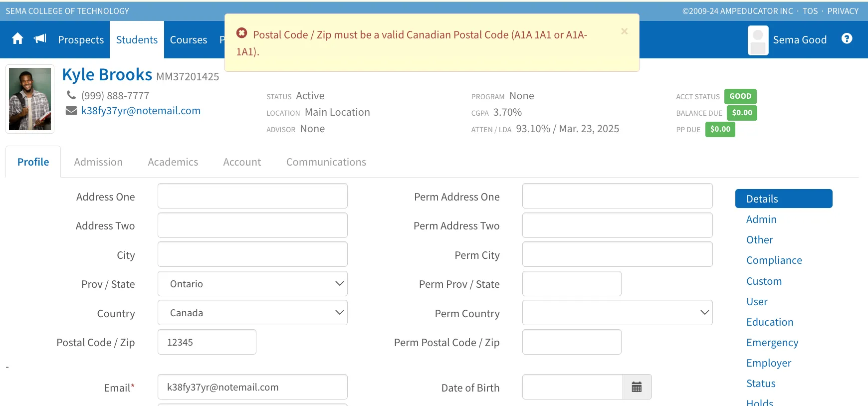Open the Custom section link

[x=764, y=281]
